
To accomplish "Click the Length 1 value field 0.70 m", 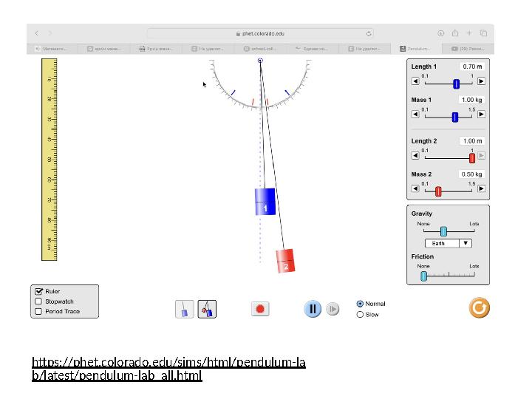I will point(472,66).
